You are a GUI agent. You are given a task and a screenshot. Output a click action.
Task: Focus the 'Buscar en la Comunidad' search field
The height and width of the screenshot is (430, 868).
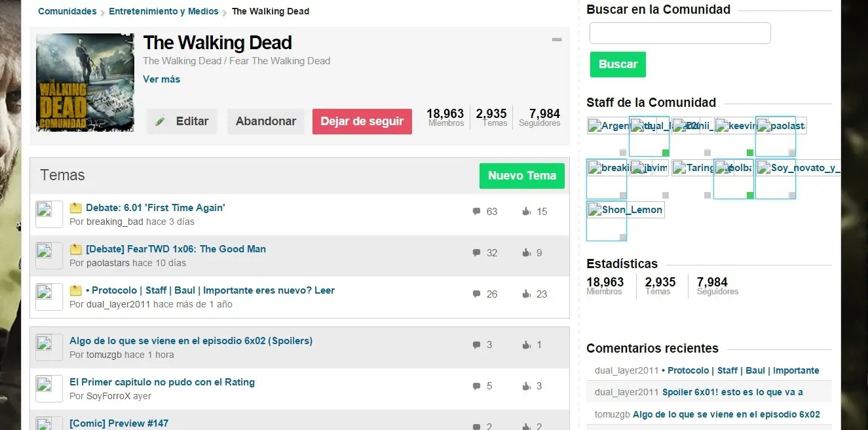(x=680, y=33)
